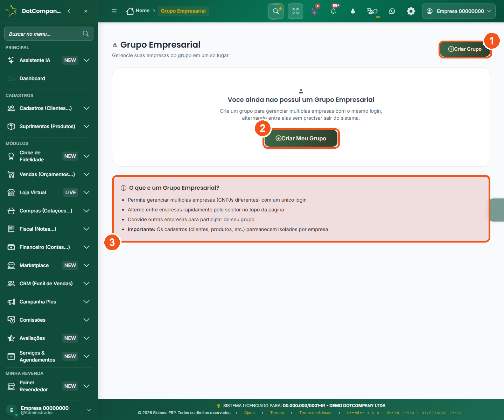The height and width of the screenshot is (420, 504).
Task: Open Vendas (Orçamentos...) menu
Action: (49, 174)
